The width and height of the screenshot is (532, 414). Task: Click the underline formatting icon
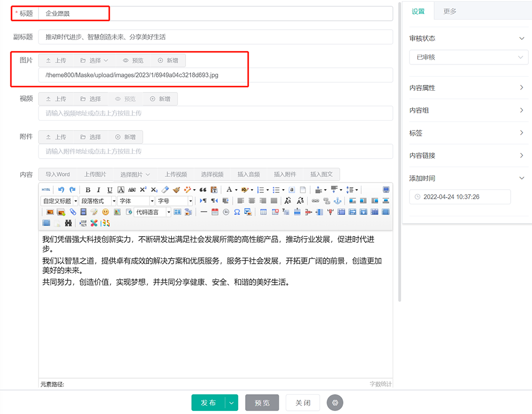click(110, 190)
